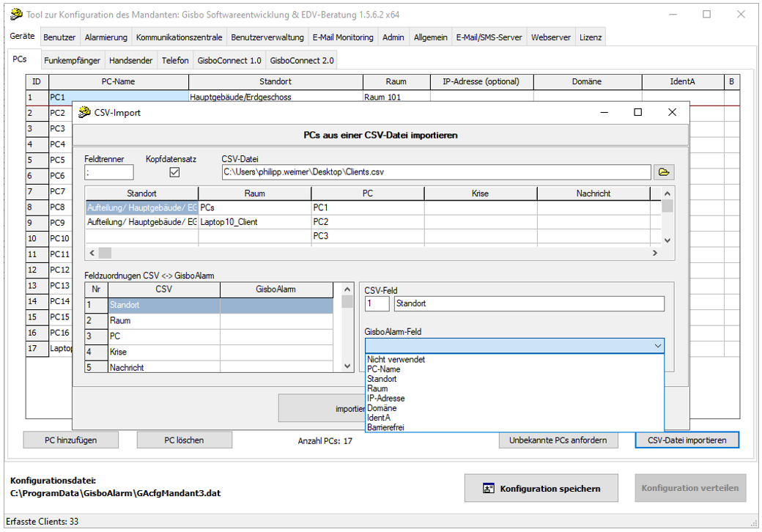762x532 pixels.
Task: Select the Funkempfänger sub-tab
Action: (x=72, y=61)
